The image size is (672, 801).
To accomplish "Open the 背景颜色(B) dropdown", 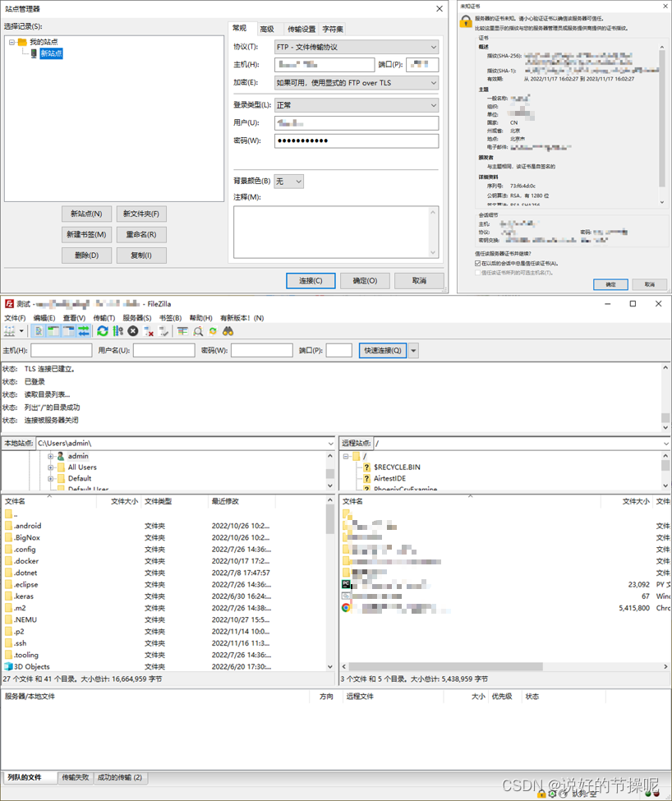I will pyautogui.click(x=289, y=182).
